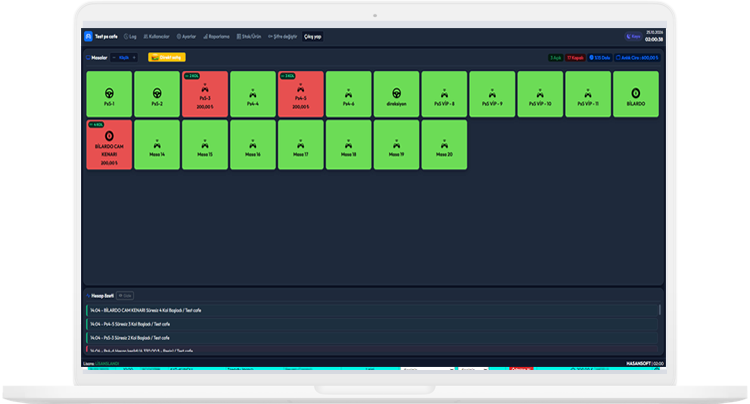Open the Masa 19 table
The image size is (750, 404).
tap(396, 144)
